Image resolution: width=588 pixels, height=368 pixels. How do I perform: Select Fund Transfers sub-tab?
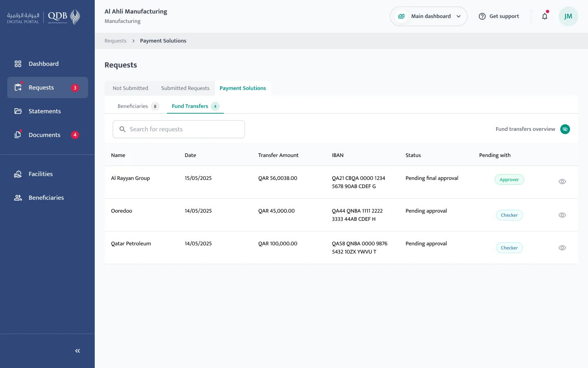195,106
